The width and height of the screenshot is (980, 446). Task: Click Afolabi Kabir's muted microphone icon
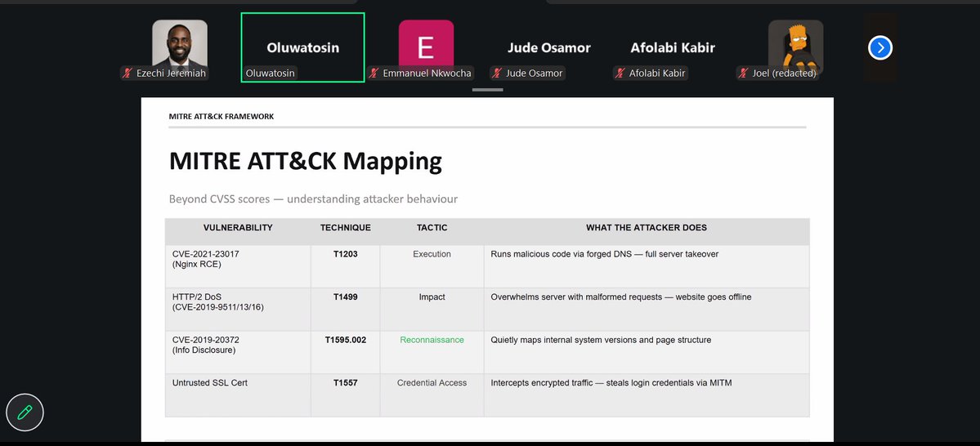tap(620, 73)
